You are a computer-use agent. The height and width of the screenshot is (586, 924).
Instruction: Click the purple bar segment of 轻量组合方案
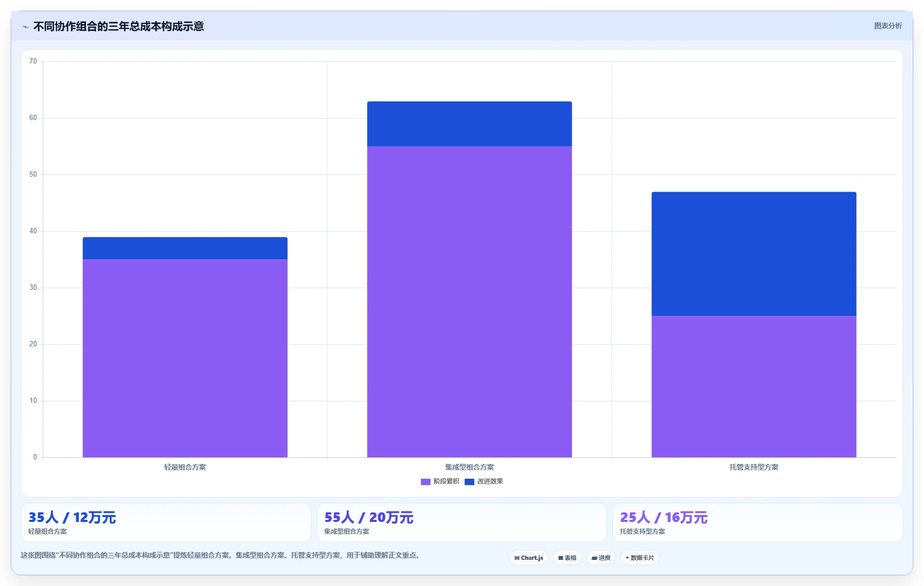pyautogui.click(x=185, y=358)
